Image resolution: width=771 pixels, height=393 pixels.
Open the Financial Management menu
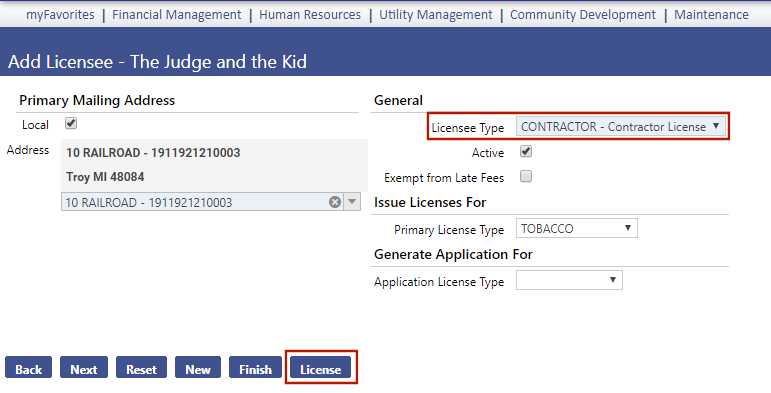tap(177, 15)
